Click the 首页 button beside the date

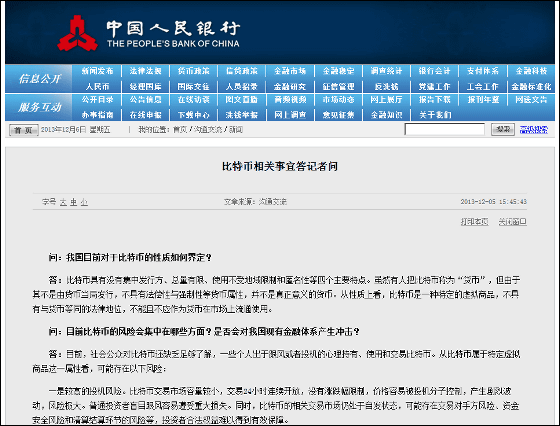coord(24,130)
